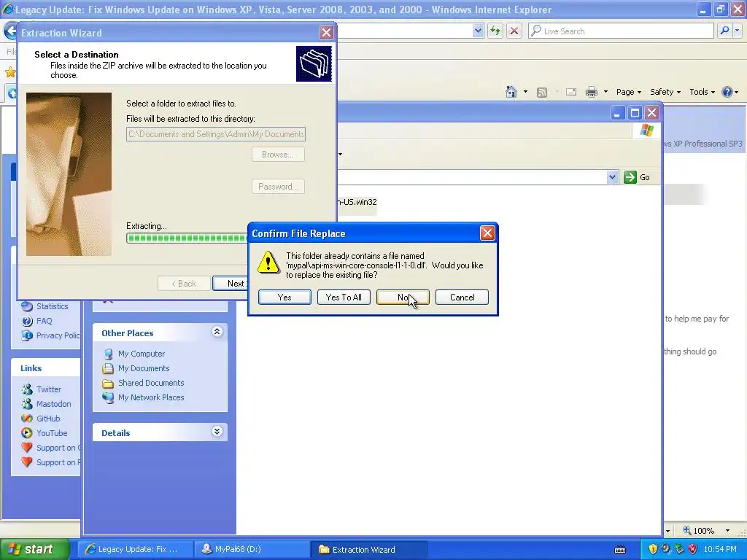Switch to MyPal68 (D:) taskbar item
This screenshot has height=560, width=747.
click(x=252, y=549)
